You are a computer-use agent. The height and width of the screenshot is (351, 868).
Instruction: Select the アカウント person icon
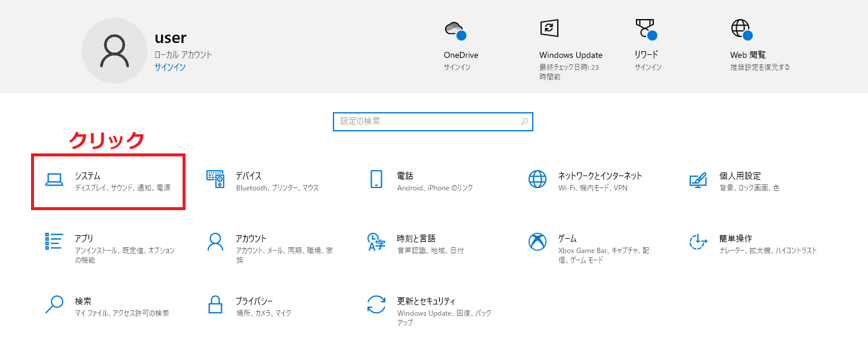[x=215, y=241]
